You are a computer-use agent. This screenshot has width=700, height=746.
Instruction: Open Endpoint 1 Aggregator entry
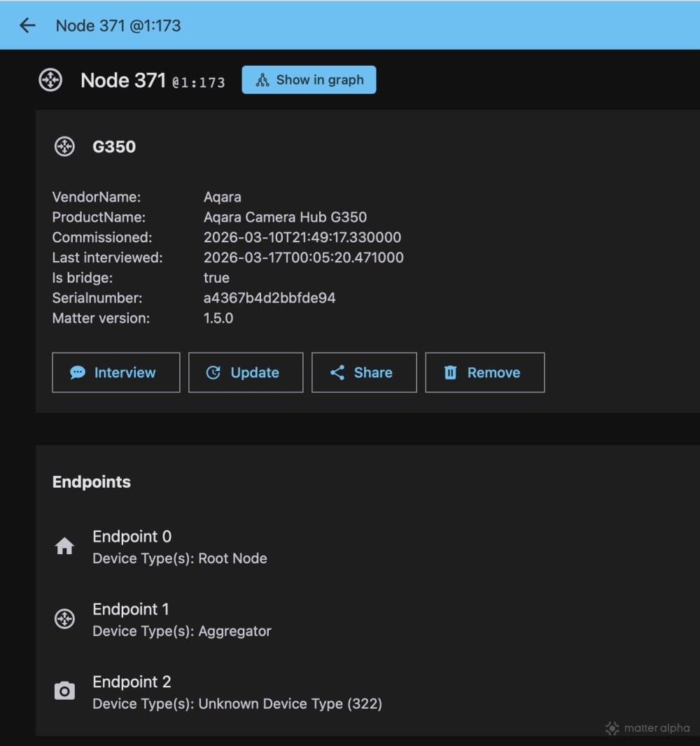182,620
